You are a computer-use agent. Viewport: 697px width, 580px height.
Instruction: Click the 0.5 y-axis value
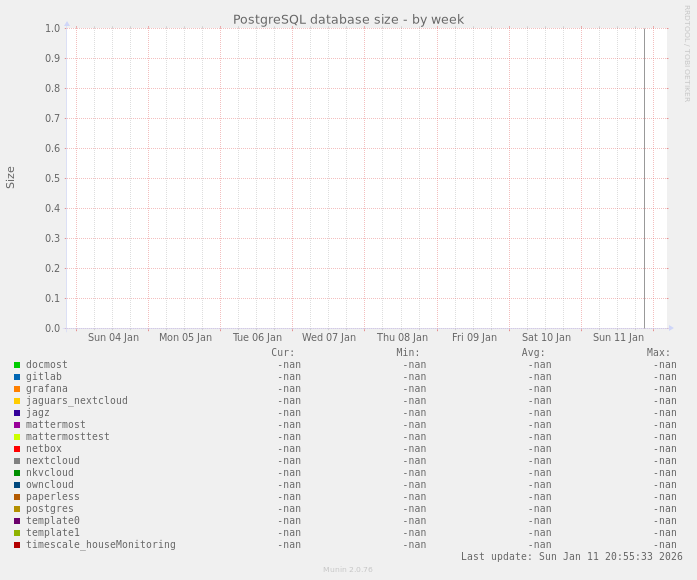52,179
